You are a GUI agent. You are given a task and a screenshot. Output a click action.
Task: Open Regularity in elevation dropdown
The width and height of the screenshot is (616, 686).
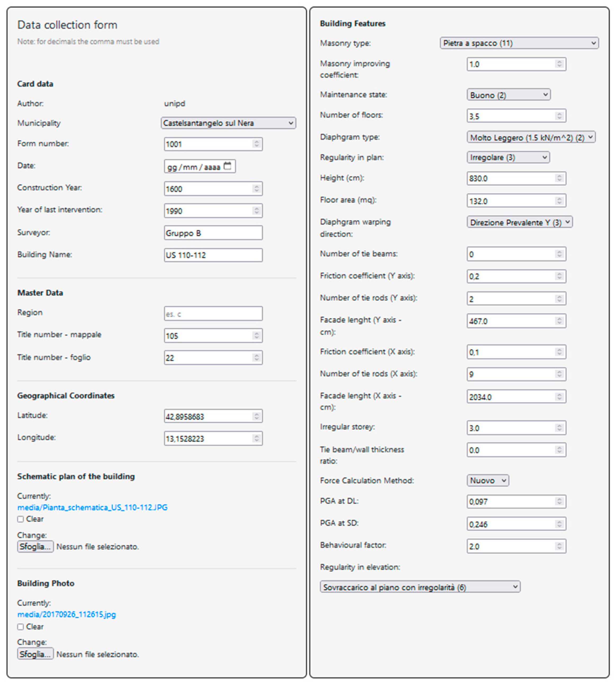pos(420,587)
